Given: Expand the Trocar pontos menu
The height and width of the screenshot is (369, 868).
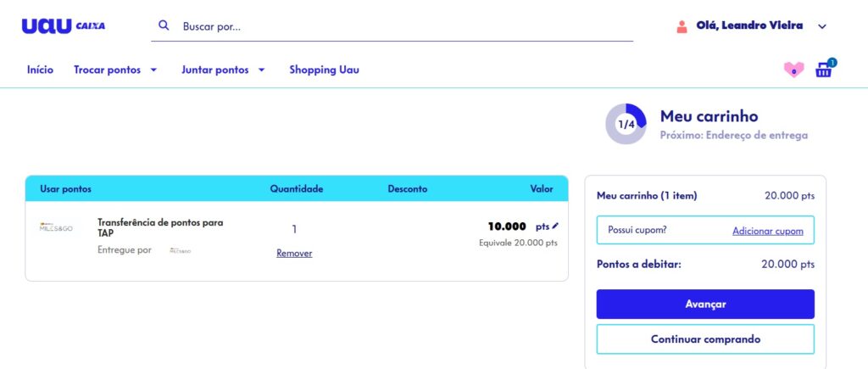Looking at the screenshot, I should coord(115,70).
